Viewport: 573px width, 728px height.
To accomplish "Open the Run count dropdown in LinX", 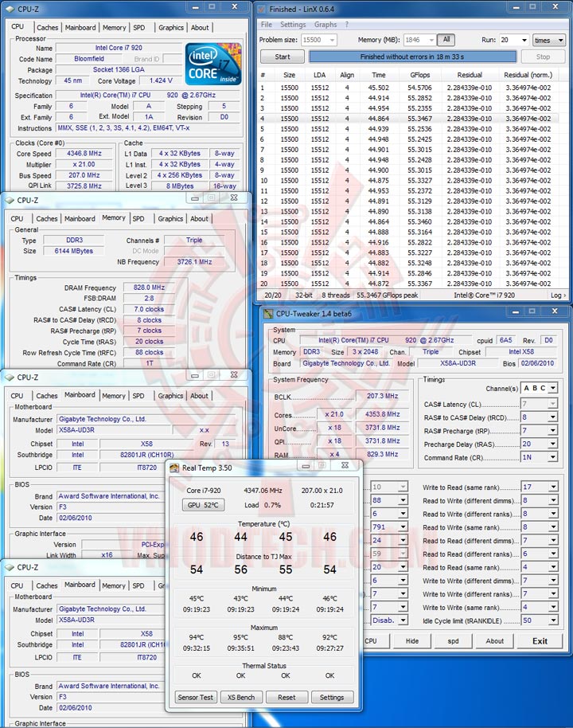I will 524,40.
